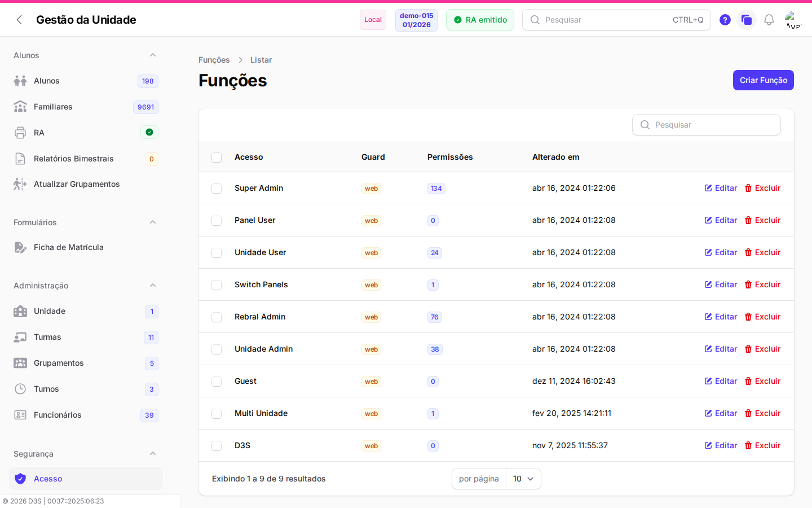Check the Guest row checkbox
The image size is (812, 508).
[x=217, y=382]
